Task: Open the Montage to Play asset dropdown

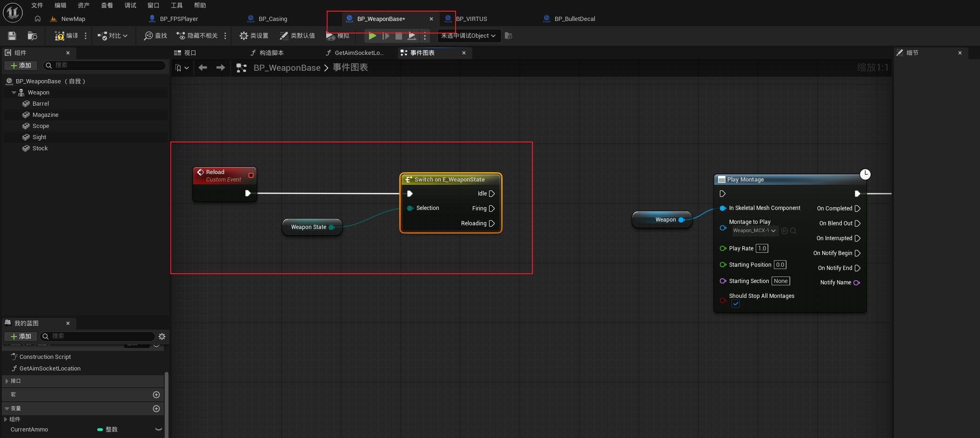Action: (x=754, y=231)
